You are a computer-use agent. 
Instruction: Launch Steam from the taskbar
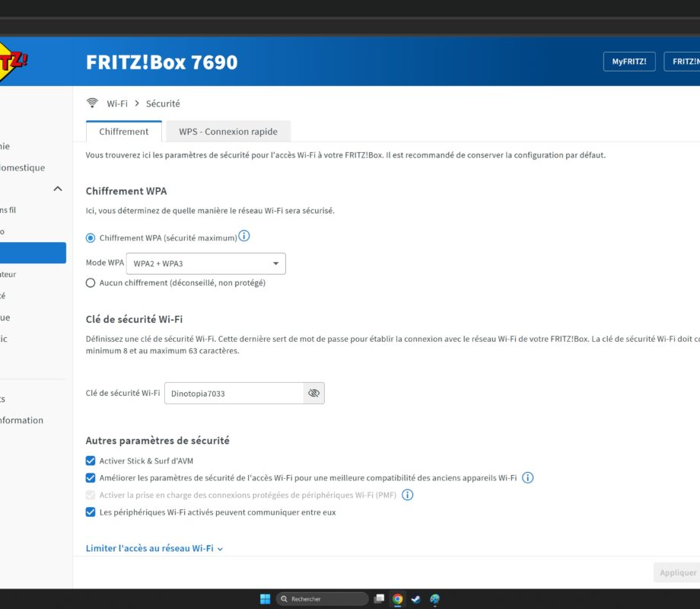tap(416, 599)
